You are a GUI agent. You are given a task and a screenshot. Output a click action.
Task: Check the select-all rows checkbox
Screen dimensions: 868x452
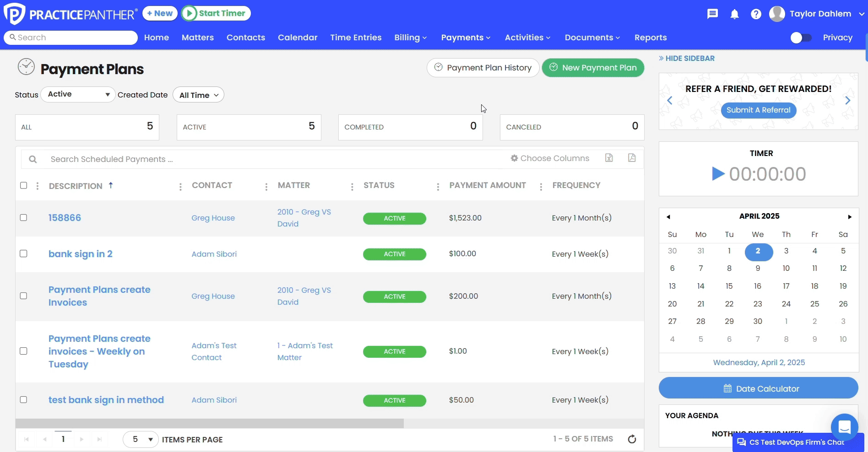point(24,185)
